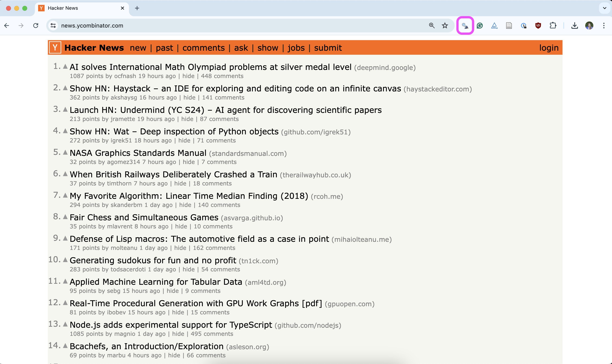
Task: Go to the 'past' section in the header
Action: (164, 48)
